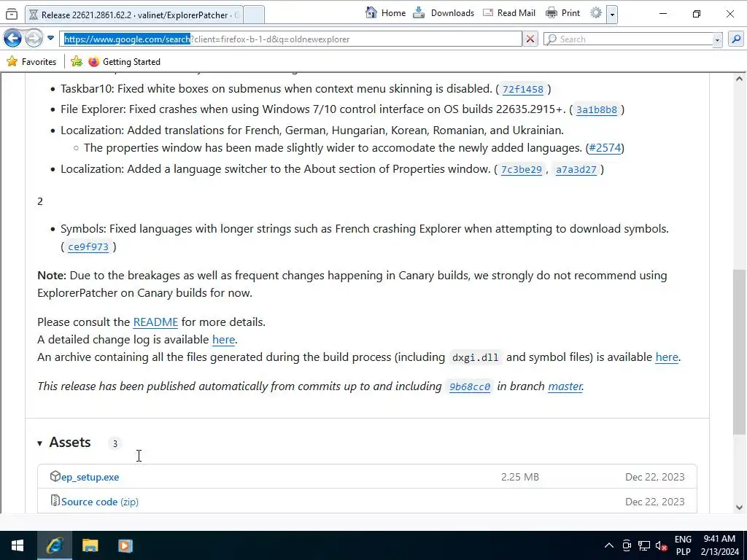Click the '2.25 MB' size text
This screenshot has height=560, width=747.
[519, 477]
